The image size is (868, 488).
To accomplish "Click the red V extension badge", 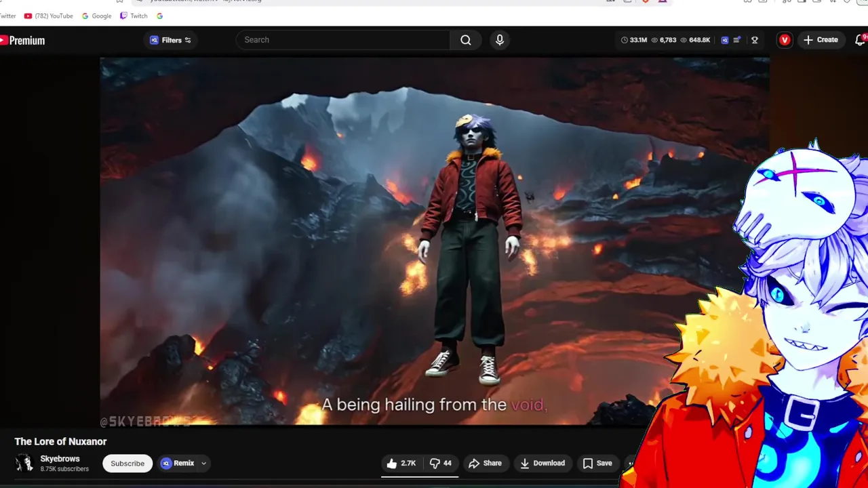I will [x=785, y=40].
